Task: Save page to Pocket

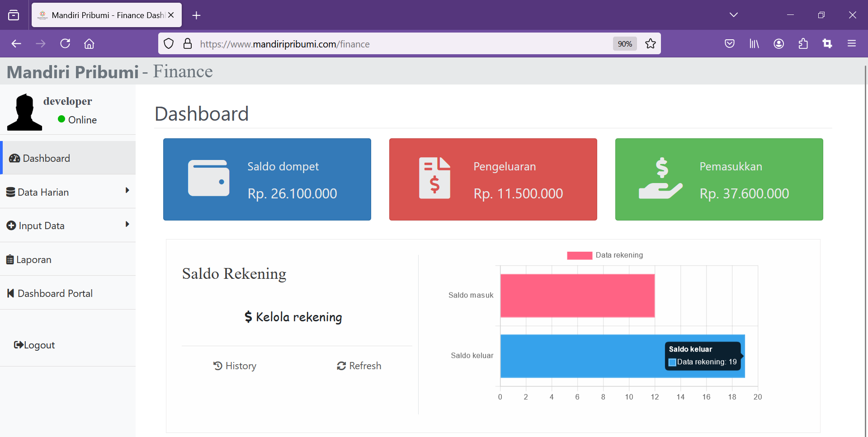Action: 729,44
